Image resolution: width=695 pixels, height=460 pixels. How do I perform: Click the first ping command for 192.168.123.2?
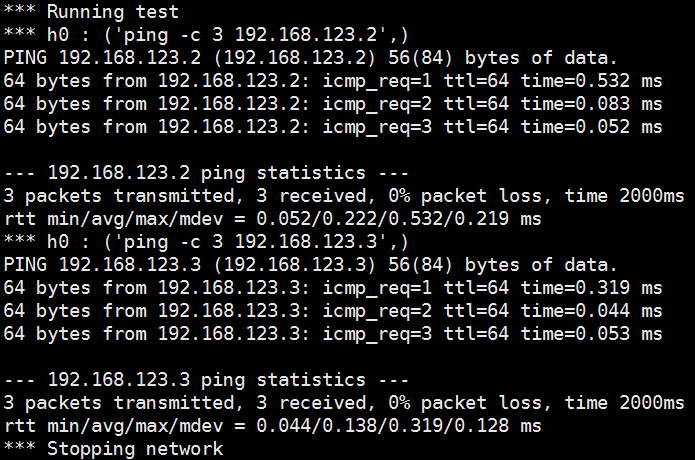pos(206,35)
